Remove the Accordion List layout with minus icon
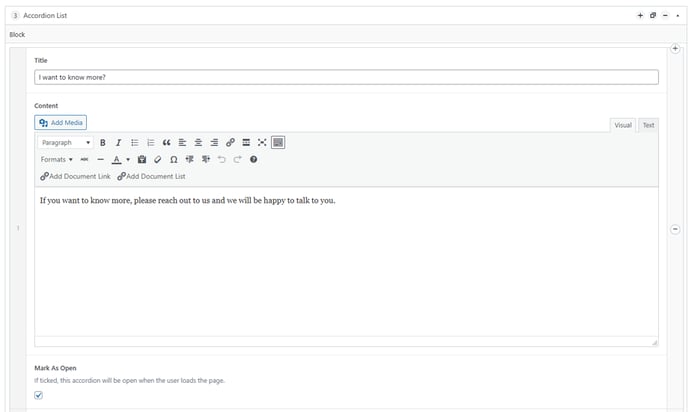Image resolution: width=688 pixels, height=412 pixels. point(665,15)
